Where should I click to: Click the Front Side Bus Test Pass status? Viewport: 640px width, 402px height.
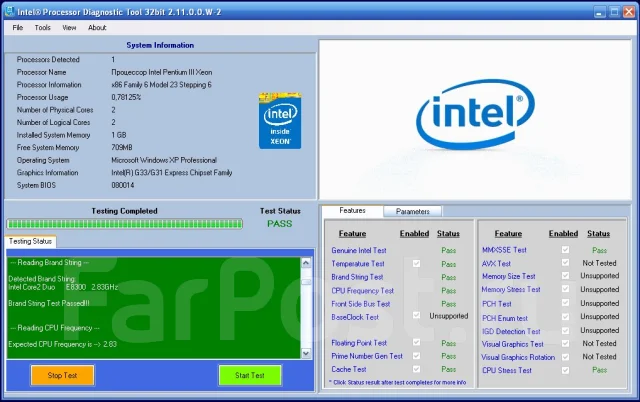(x=449, y=304)
